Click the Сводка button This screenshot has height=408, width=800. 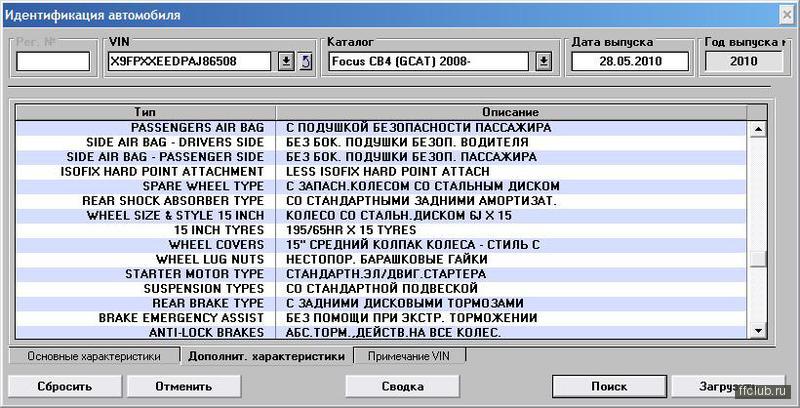[x=403, y=387]
